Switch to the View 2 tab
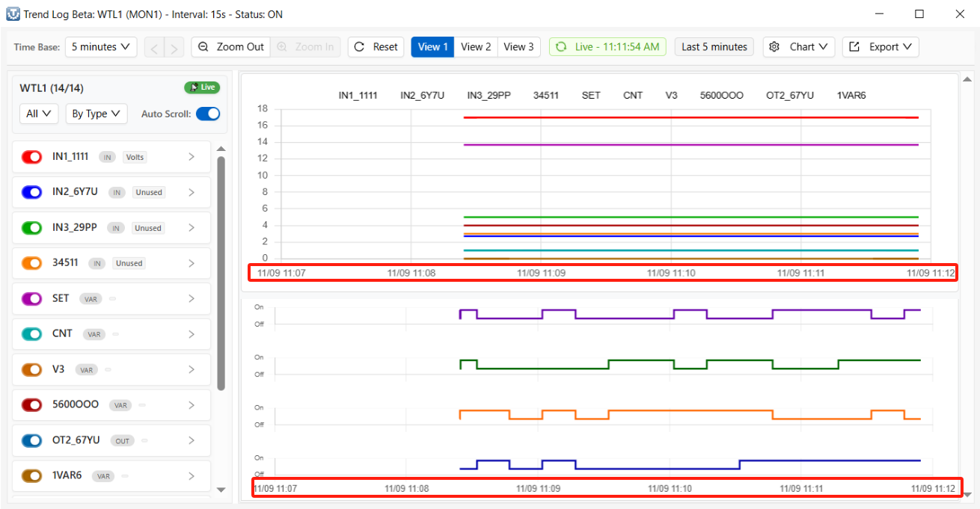The image size is (980, 509). point(476,47)
